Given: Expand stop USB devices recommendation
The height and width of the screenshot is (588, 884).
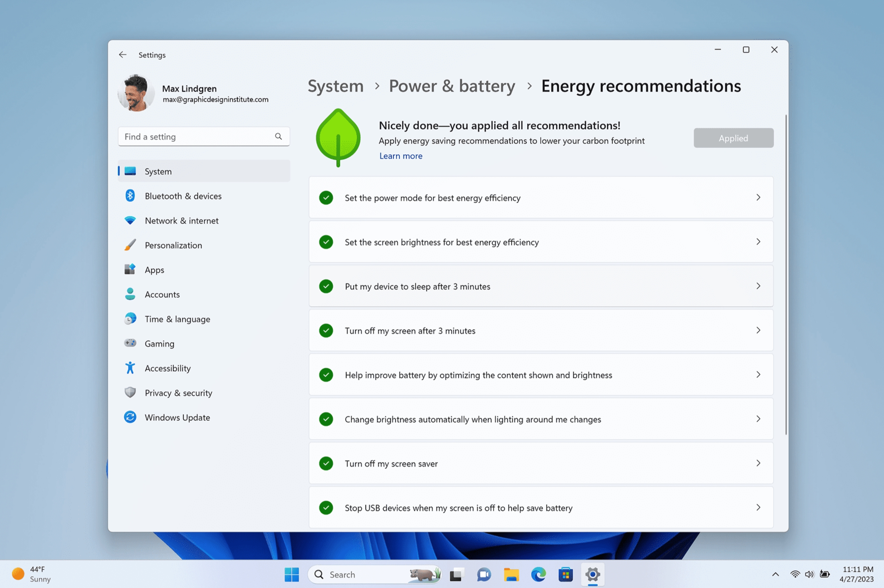Looking at the screenshot, I should [758, 507].
